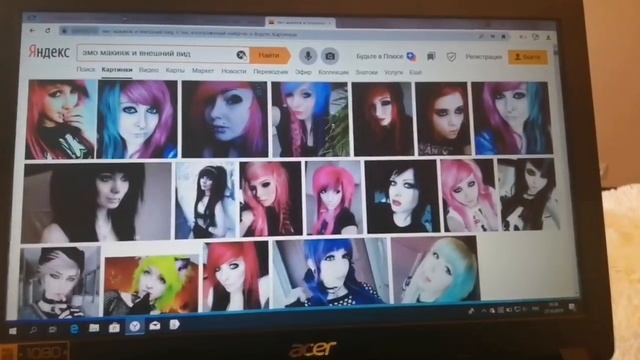640x360 pixels.
Task: Clear the search query with the X icon
Action: 241,55
